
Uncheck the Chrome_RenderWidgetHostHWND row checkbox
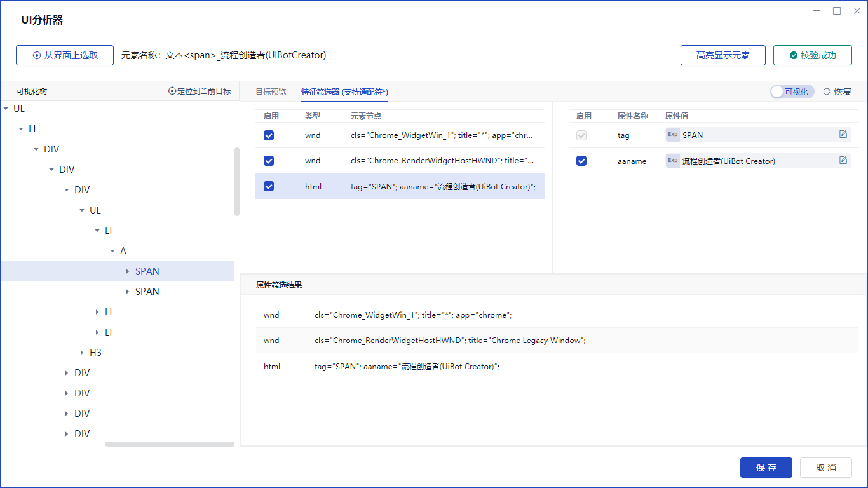[269, 161]
